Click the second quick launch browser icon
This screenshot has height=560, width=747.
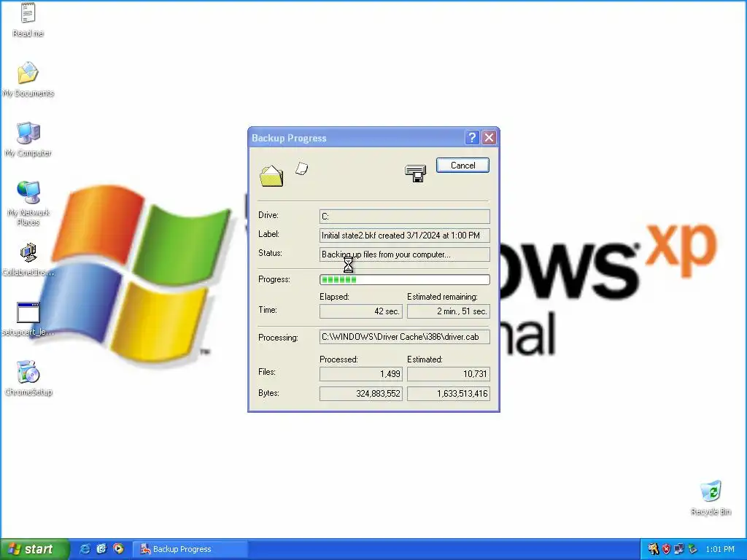(x=101, y=549)
